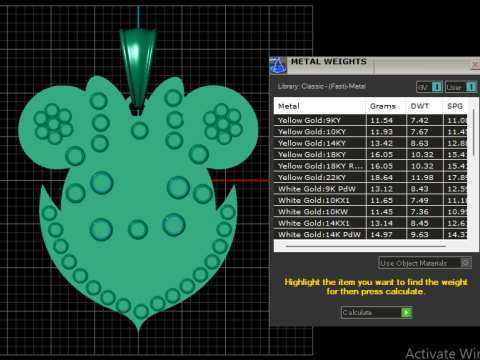The width and height of the screenshot is (480, 360).
Task: Click the 14.97 grams value
Action: (381, 234)
